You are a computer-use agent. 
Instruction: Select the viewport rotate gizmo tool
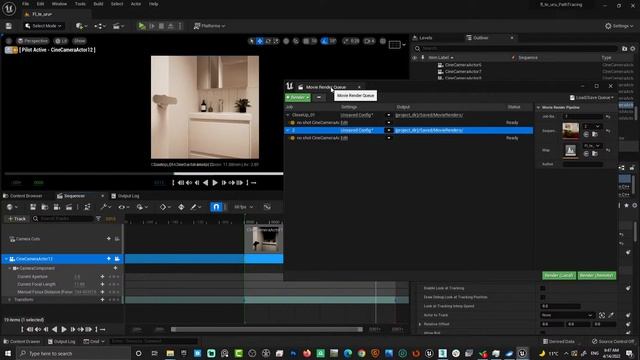click(268, 41)
